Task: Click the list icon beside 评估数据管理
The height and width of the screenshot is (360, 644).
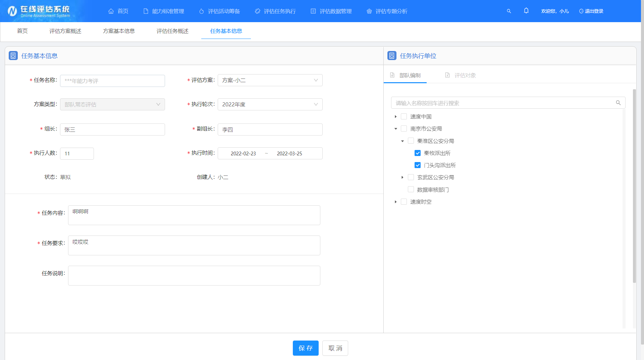Action: 313,11
